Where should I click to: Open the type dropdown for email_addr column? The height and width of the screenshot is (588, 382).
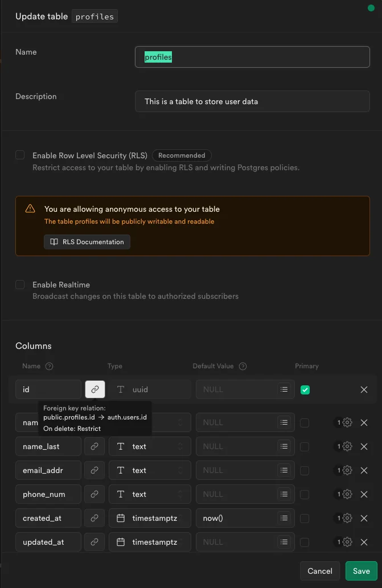150,470
